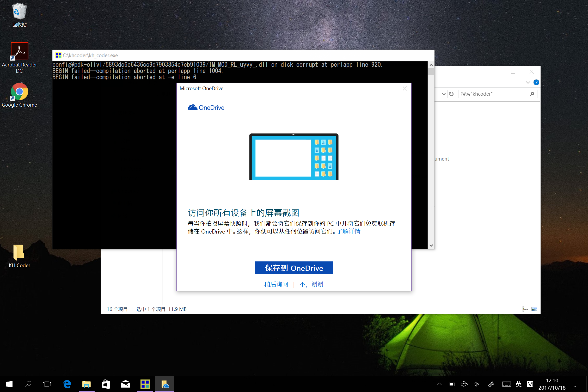
Task: Click the console window scroll-down arrow
Action: point(431,246)
